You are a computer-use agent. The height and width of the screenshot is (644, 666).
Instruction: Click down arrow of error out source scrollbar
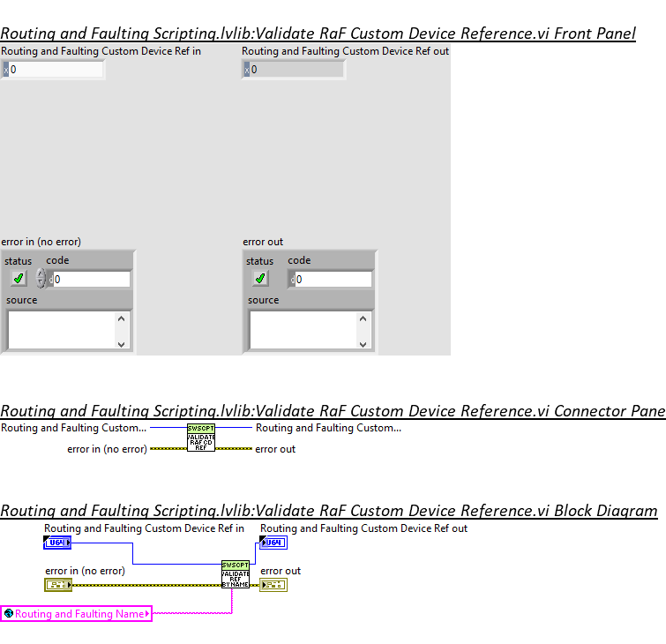(x=363, y=344)
